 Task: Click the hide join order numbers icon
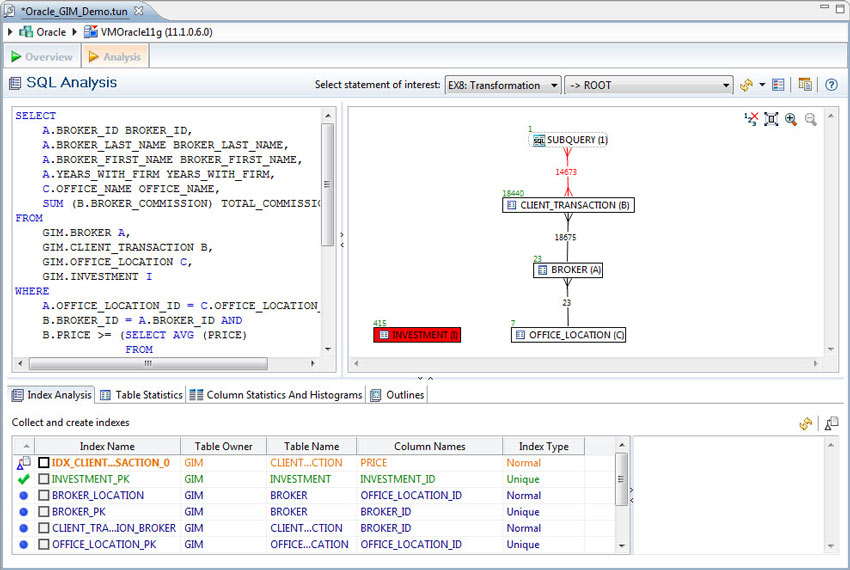click(x=751, y=119)
